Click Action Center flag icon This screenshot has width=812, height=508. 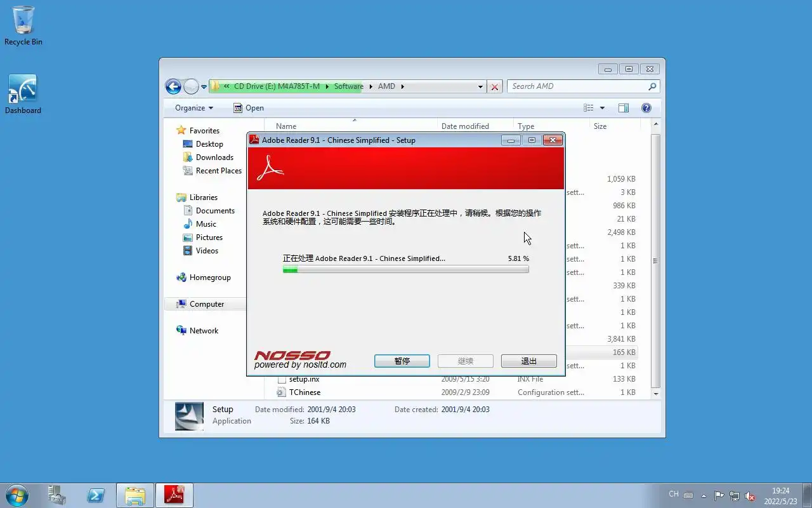[719, 495]
